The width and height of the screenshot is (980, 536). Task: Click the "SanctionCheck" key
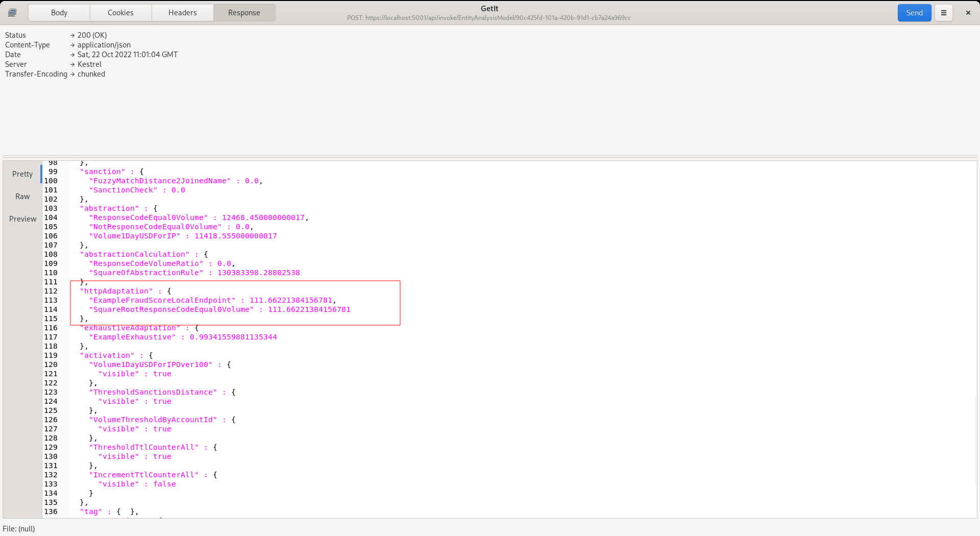pyautogui.click(x=123, y=190)
